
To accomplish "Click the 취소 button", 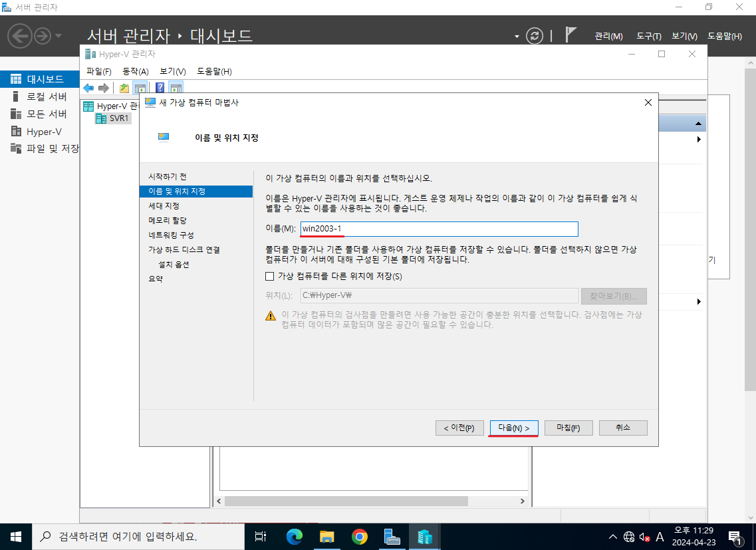I will 623,428.
